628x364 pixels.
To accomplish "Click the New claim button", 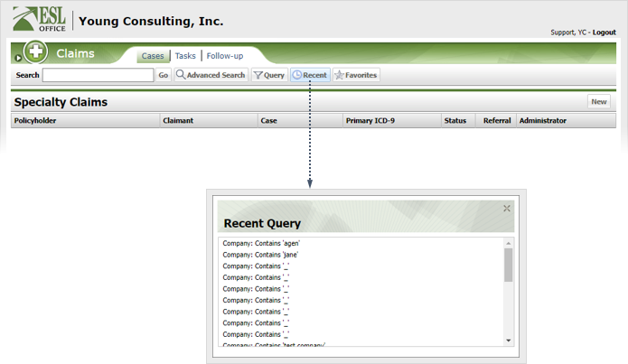I will point(598,102).
